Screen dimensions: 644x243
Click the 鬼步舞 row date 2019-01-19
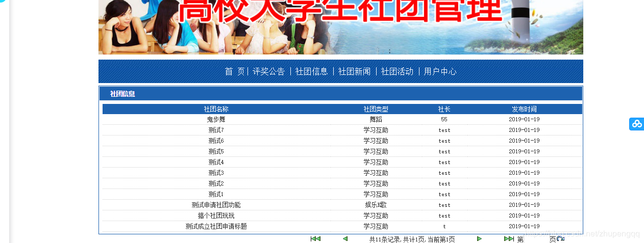[524, 119]
